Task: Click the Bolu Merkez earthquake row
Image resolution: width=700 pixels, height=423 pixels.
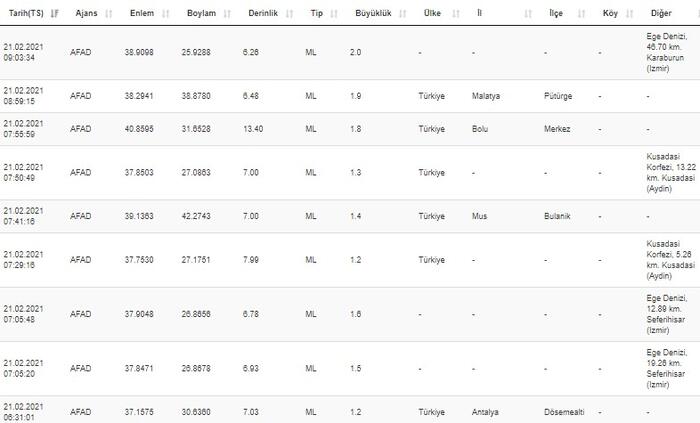Action: [350, 129]
